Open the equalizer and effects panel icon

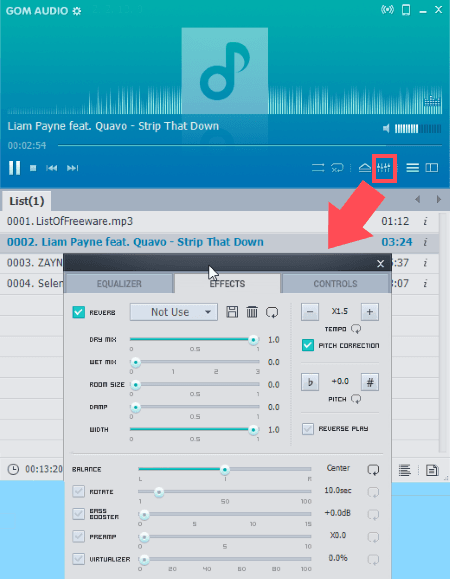[384, 168]
